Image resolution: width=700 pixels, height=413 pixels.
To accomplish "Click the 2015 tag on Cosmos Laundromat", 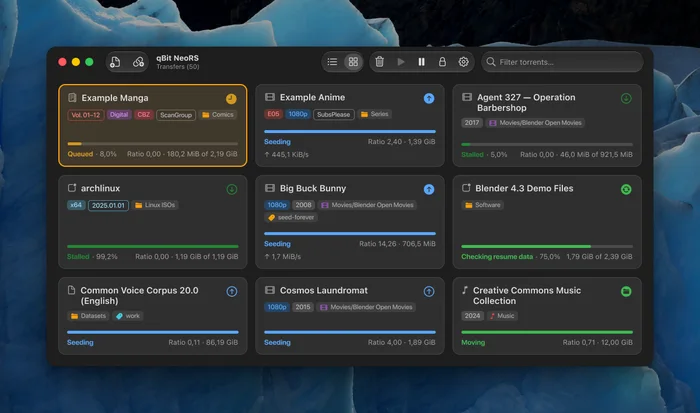I will coord(303,307).
